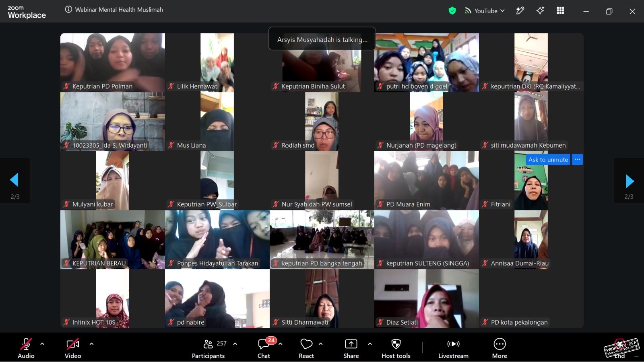Open the YouTube livestream dropdown
Image resolution: width=644 pixels, height=362 pixels.
[x=485, y=11]
